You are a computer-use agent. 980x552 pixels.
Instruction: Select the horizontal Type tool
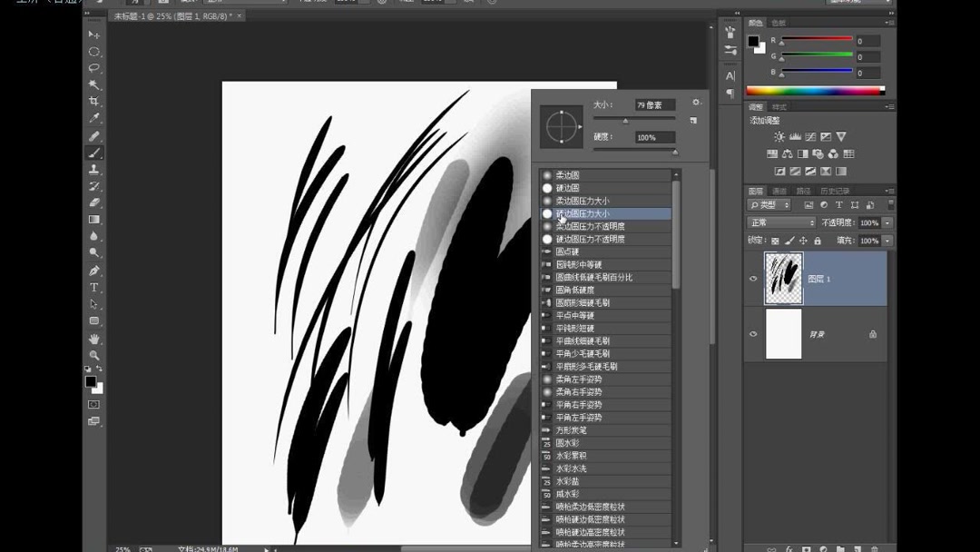94,288
